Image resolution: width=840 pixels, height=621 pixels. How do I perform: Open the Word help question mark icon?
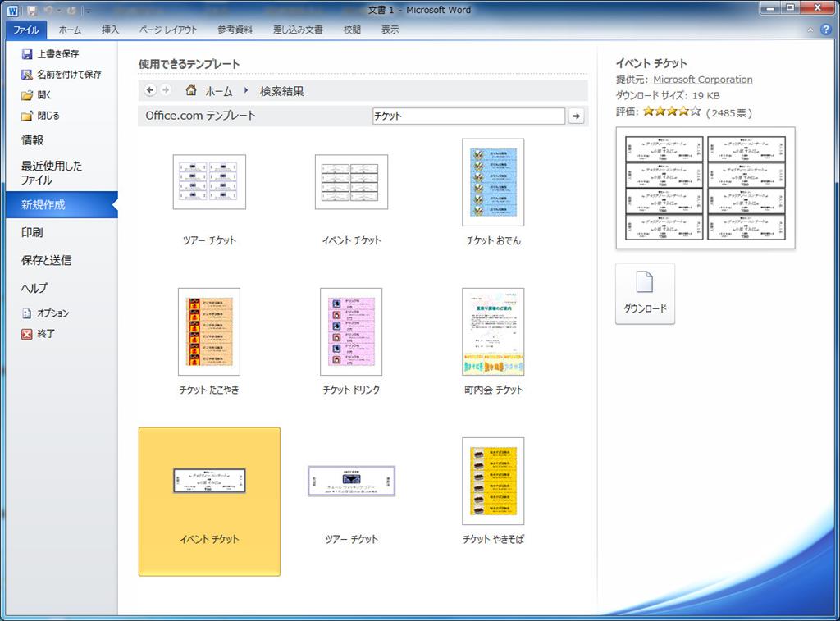826,30
